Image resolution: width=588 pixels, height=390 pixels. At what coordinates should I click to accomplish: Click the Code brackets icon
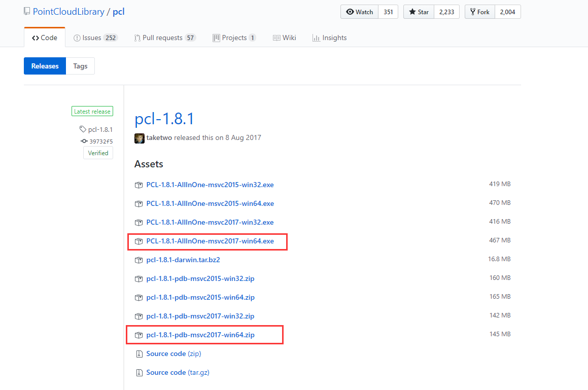(x=35, y=38)
